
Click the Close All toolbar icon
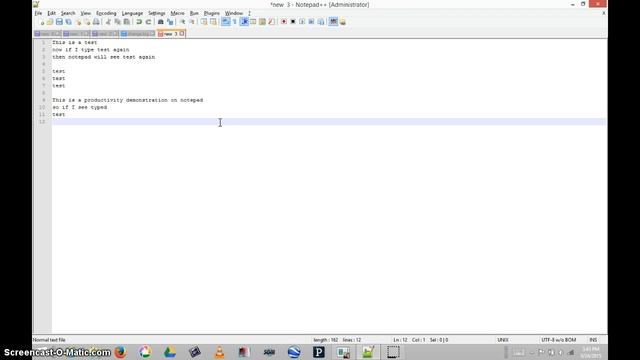(x=87, y=22)
